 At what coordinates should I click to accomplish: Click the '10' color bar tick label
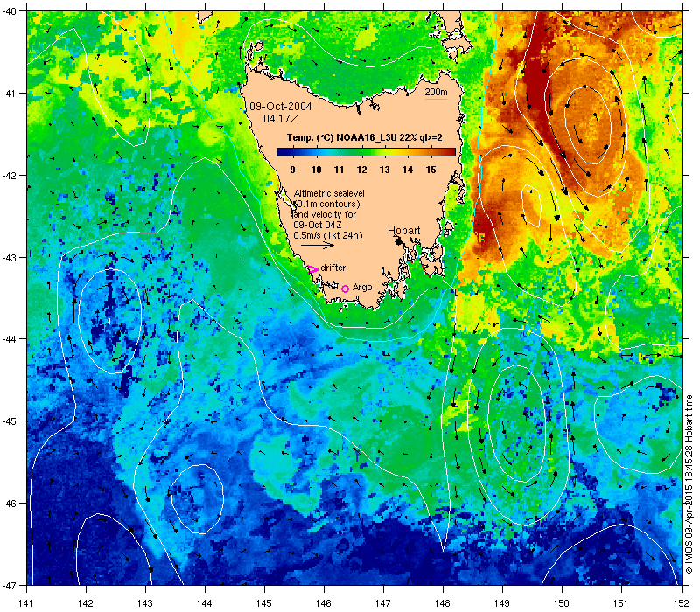point(316,170)
